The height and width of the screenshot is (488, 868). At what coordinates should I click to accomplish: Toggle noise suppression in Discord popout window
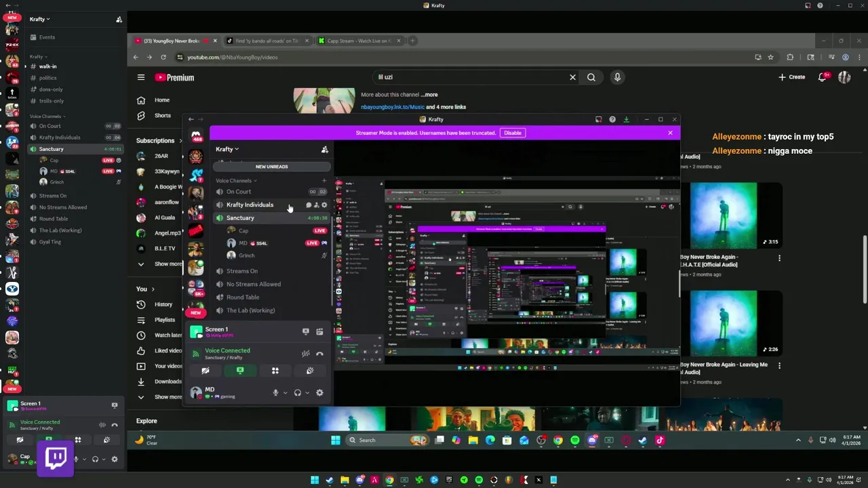click(x=306, y=353)
